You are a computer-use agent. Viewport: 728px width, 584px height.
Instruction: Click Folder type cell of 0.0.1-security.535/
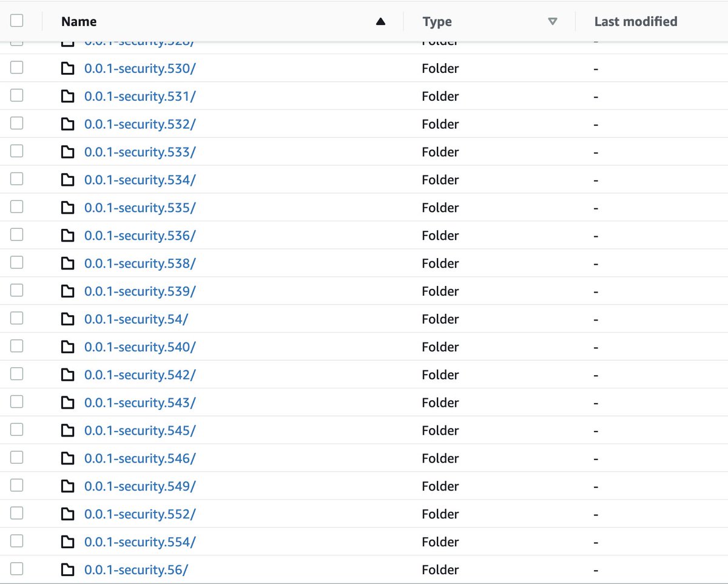(440, 208)
